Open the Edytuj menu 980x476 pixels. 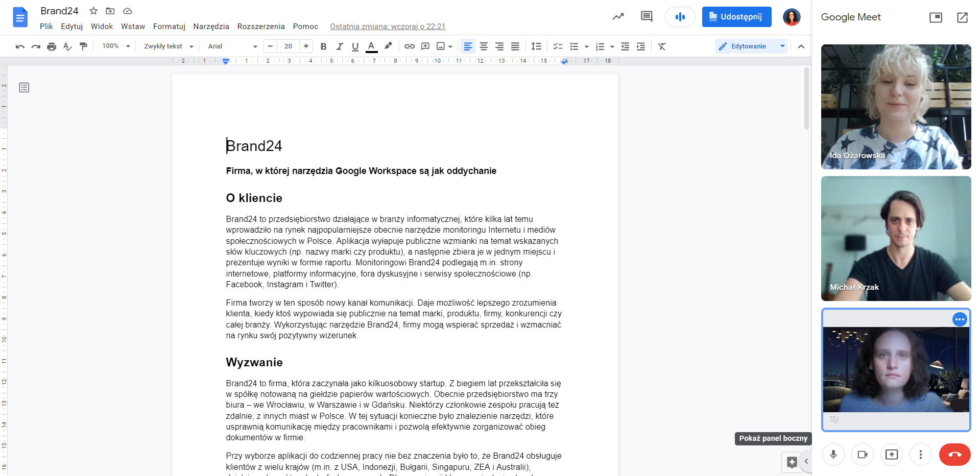pyautogui.click(x=71, y=27)
